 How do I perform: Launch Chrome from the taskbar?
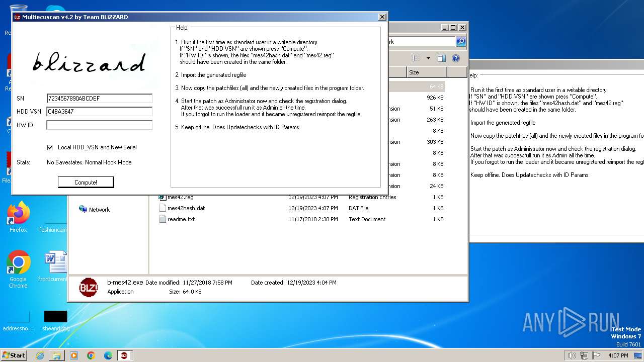91,355
